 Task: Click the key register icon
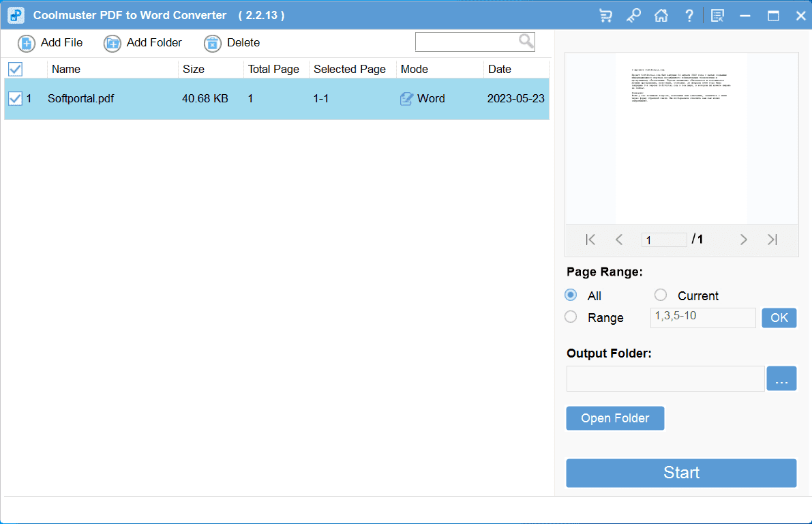point(633,16)
